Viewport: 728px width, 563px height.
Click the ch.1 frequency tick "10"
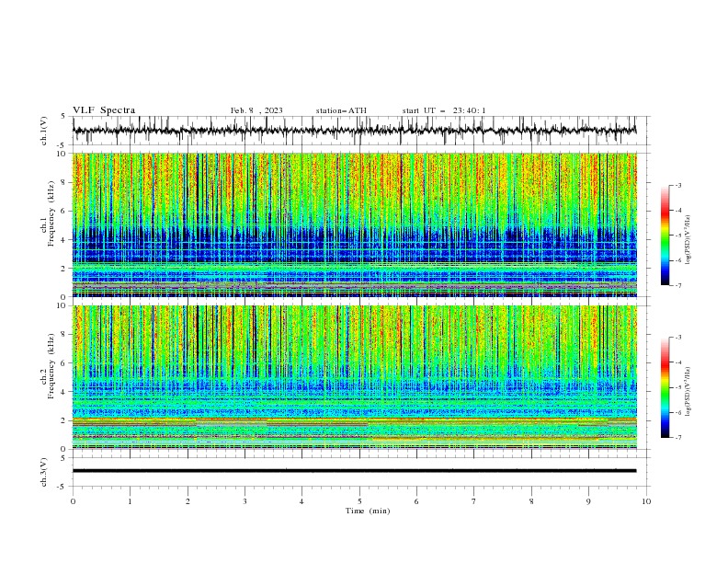tap(61, 154)
